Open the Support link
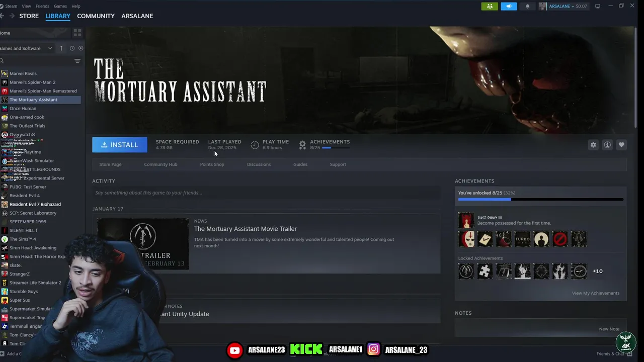Image resolution: width=644 pixels, height=362 pixels. tap(338, 164)
